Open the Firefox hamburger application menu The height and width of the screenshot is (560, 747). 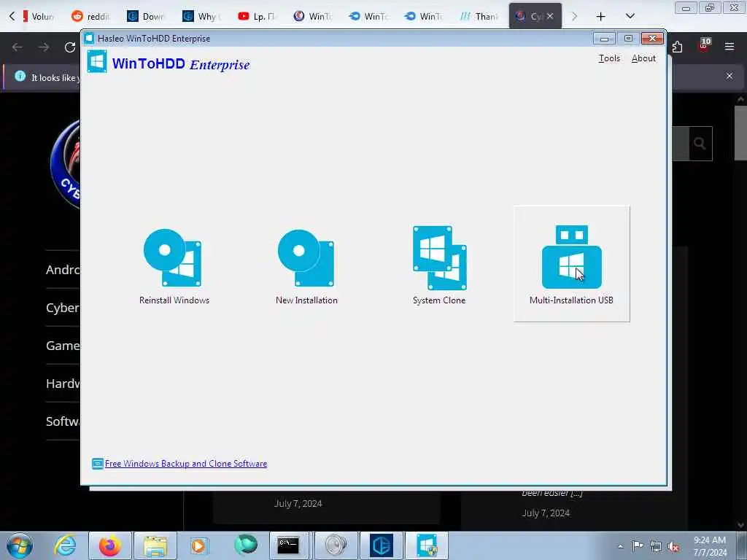coord(729,47)
